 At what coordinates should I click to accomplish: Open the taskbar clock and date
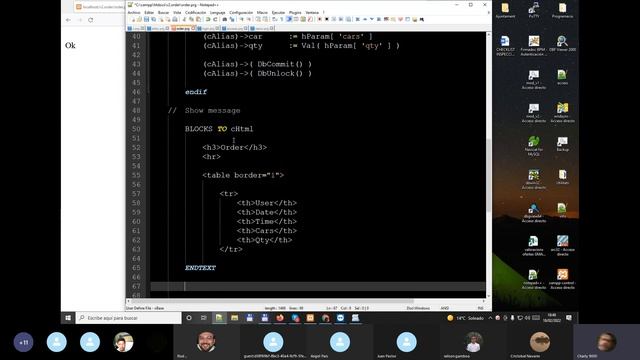(x=552, y=318)
